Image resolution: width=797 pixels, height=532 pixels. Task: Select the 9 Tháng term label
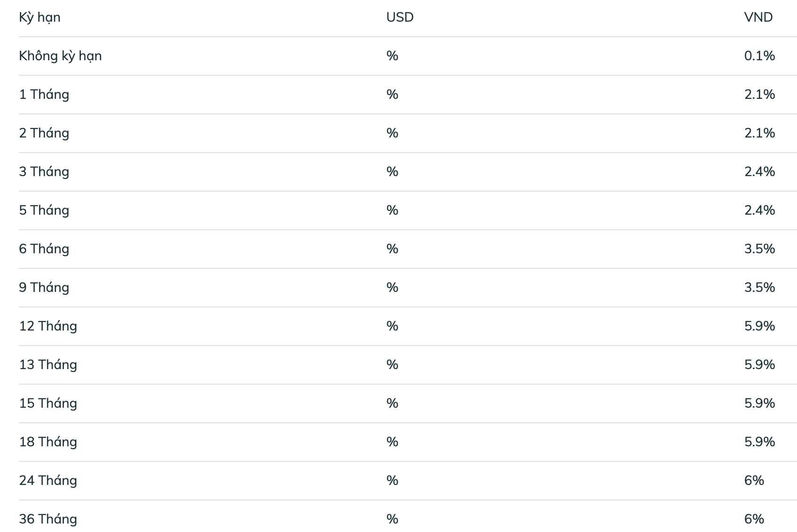click(x=44, y=288)
